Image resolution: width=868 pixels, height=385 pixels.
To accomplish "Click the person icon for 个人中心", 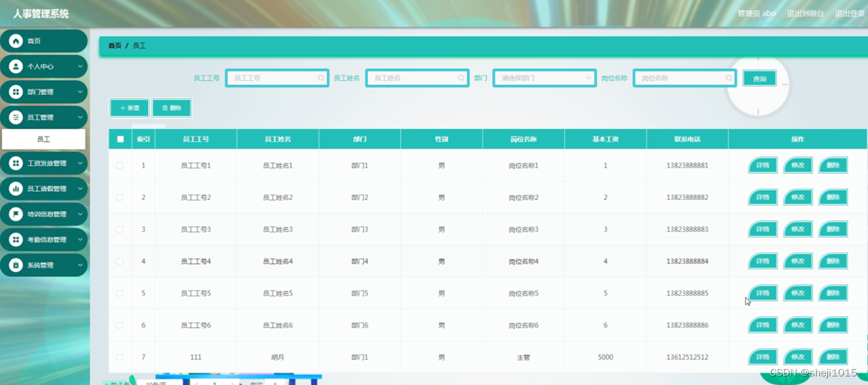I will pyautogui.click(x=16, y=67).
